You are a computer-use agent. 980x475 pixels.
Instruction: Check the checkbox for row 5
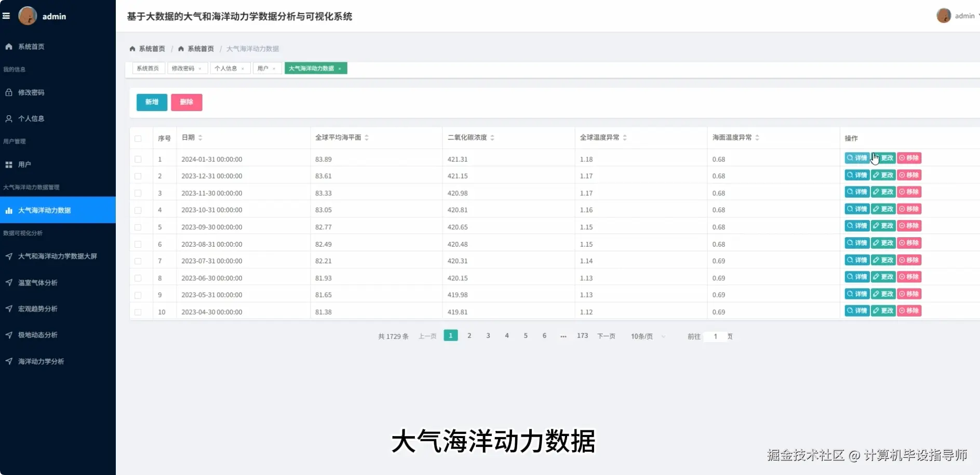138,227
